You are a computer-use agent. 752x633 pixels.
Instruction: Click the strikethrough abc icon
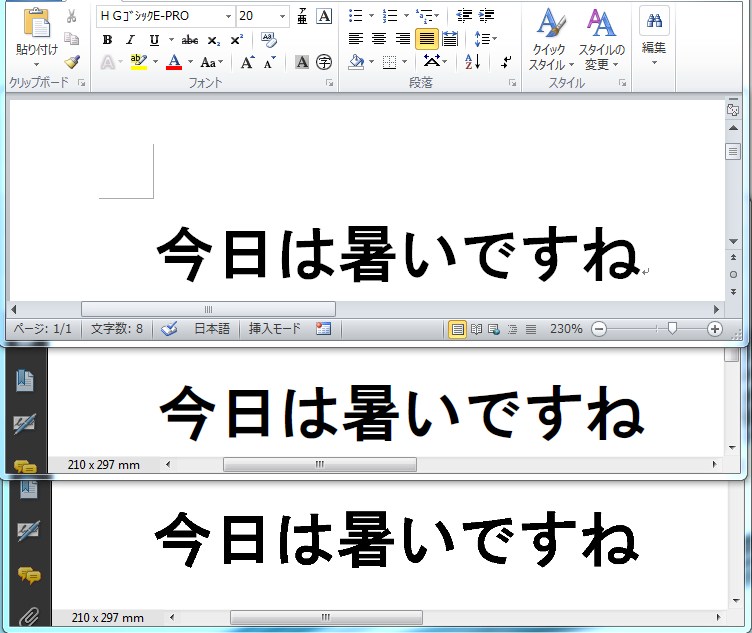[189, 40]
